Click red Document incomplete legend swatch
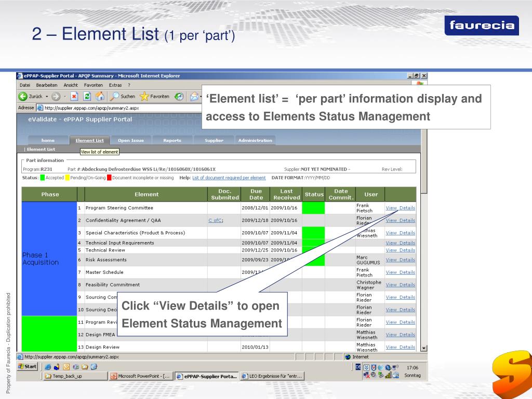Screen dimensions: 532x399 pos(109,178)
